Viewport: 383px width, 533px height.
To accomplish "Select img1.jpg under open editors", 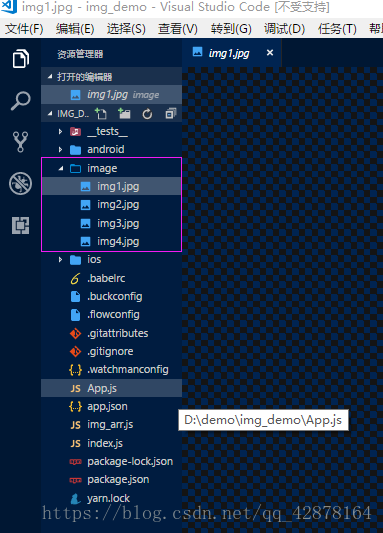I will [x=111, y=95].
